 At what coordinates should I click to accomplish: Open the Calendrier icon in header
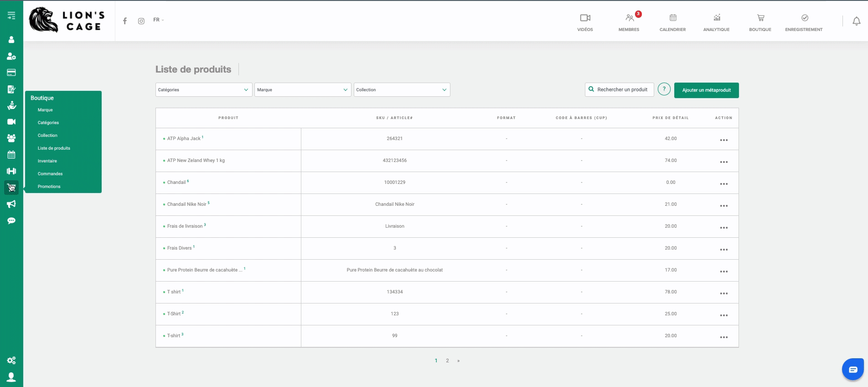[x=672, y=22]
